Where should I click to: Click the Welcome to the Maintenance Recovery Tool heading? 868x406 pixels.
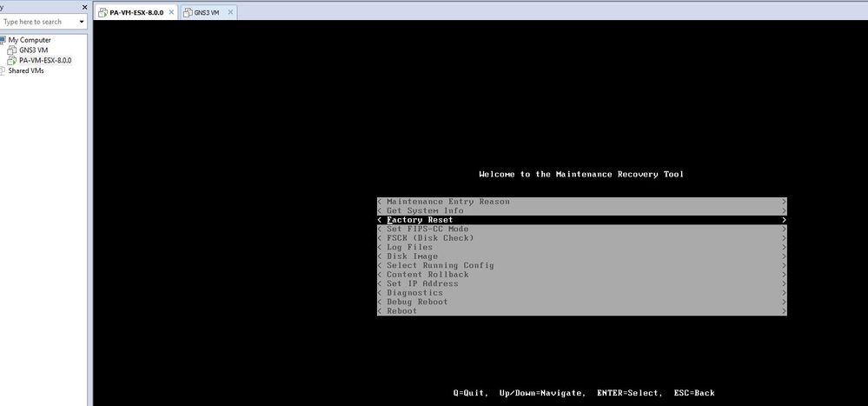pos(581,174)
